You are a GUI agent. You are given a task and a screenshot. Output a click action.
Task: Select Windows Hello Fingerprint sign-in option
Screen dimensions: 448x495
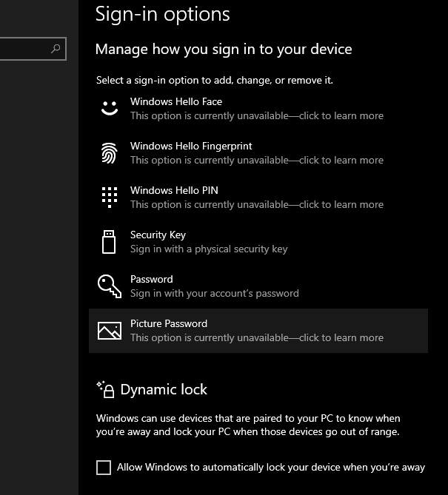point(258,153)
